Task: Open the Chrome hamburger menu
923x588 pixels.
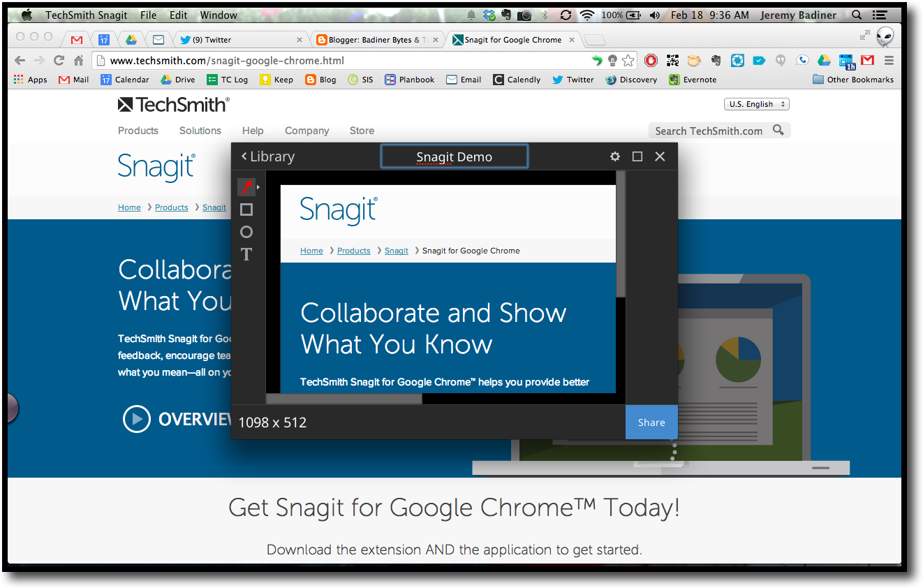Action: 889,61
